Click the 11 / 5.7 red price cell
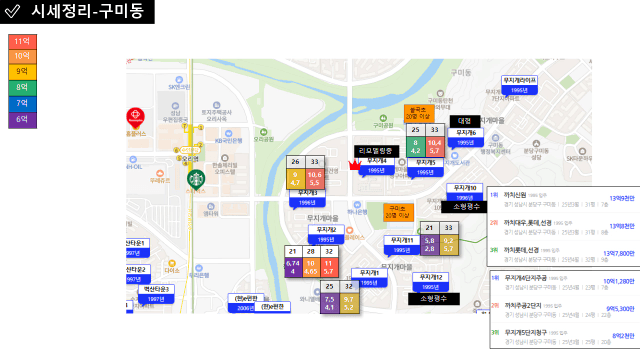 tap(329, 267)
